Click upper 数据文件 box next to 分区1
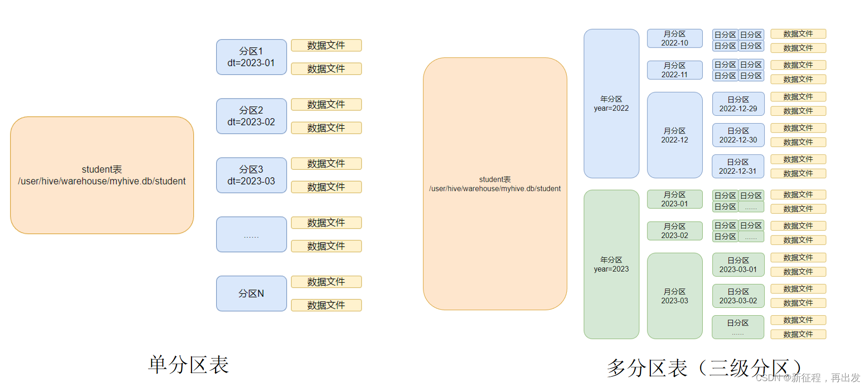Viewport: 868px width, 387px height. click(326, 45)
